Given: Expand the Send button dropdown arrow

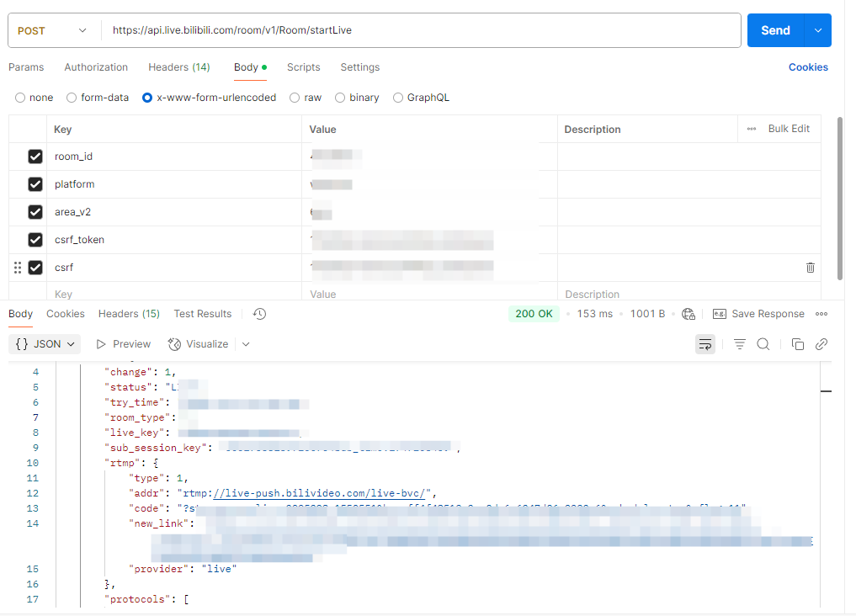Looking at the screenshot, I should coord(818,30).
